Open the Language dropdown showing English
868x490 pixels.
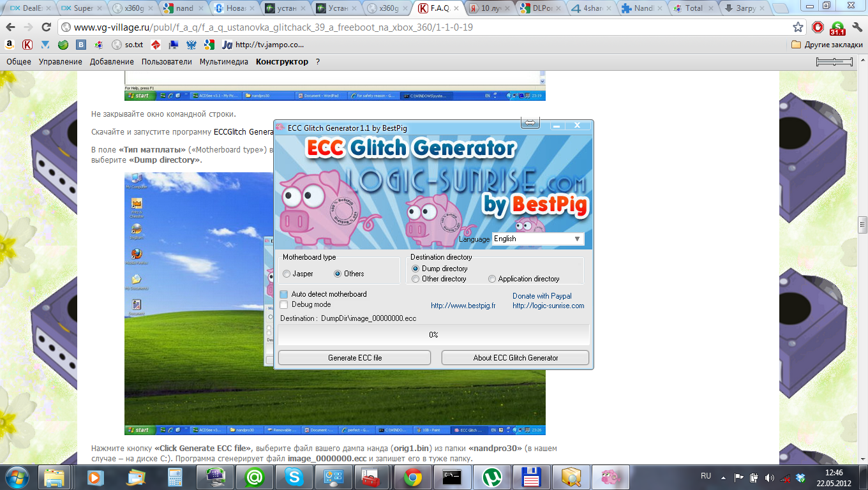(x=538, y=239)
